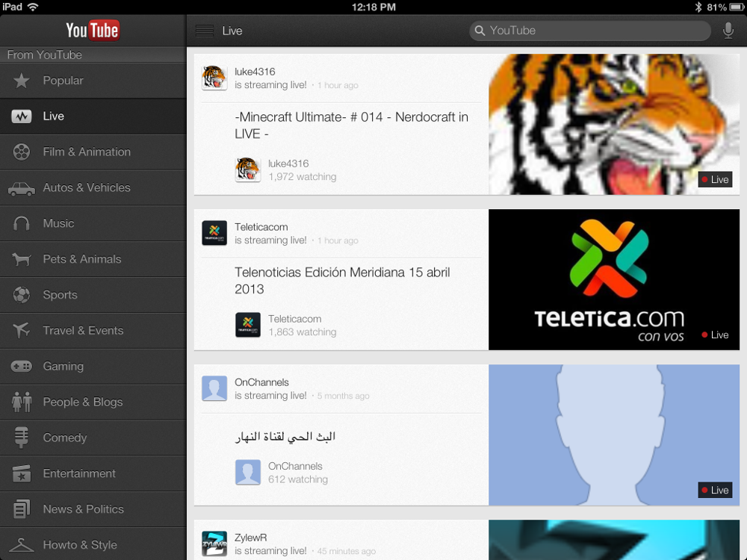Select the Music category
747x560 pixels.
pyautogui.click(x=93, y=223)
